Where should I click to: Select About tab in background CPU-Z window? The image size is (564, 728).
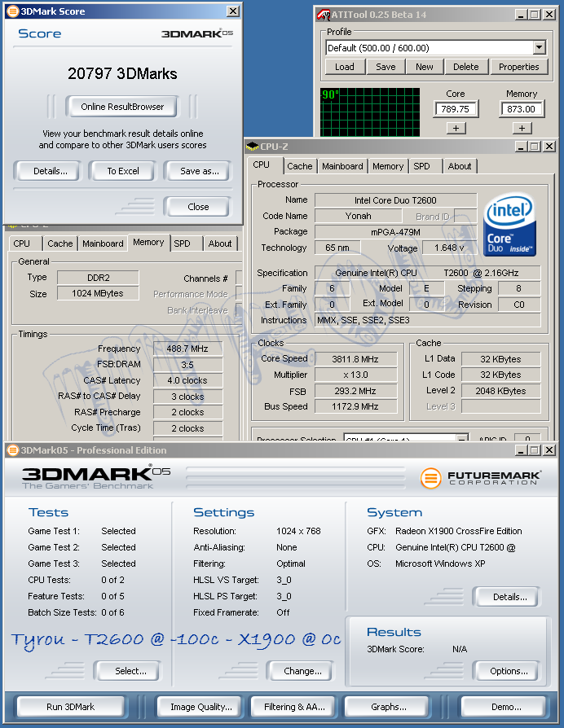(220, 243)
